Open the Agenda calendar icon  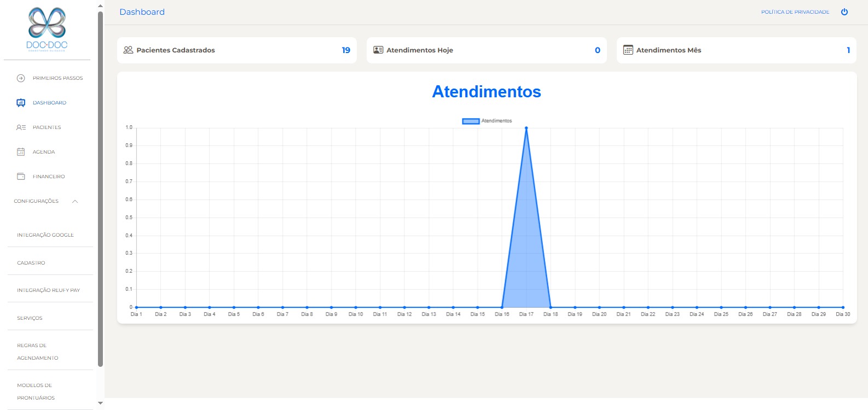[21, 152]
